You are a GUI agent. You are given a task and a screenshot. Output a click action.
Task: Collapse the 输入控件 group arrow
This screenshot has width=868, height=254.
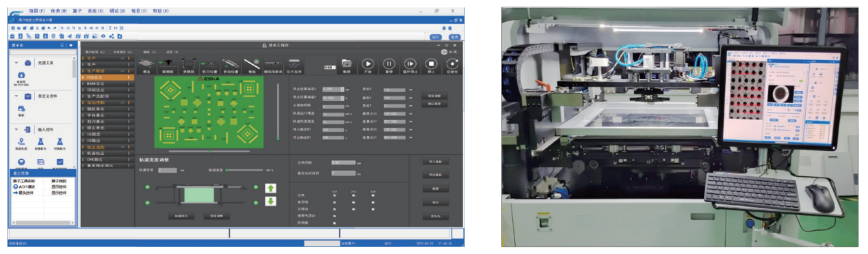(x=16, y=129)
